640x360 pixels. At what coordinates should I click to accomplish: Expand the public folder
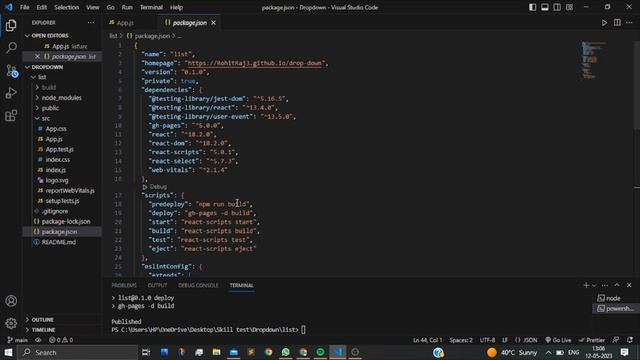50,108
